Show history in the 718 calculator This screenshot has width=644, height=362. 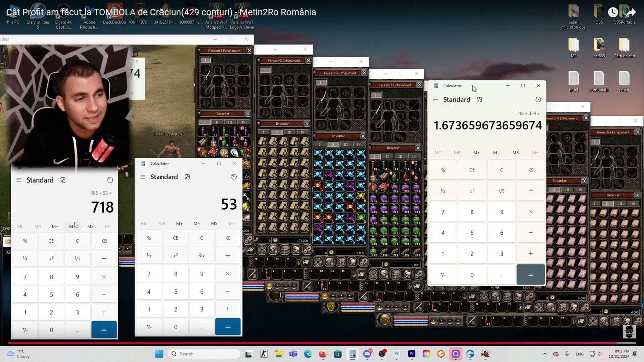coord(110,180)
